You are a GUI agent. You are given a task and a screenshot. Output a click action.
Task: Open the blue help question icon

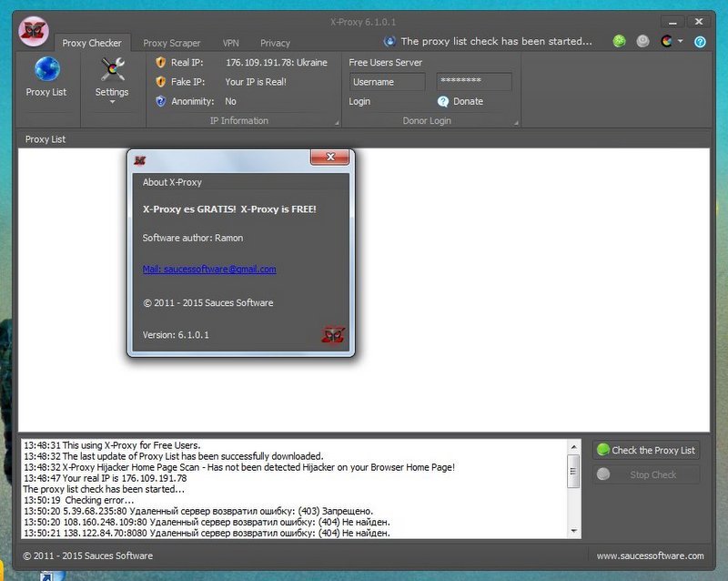click(x=700, y=42)
